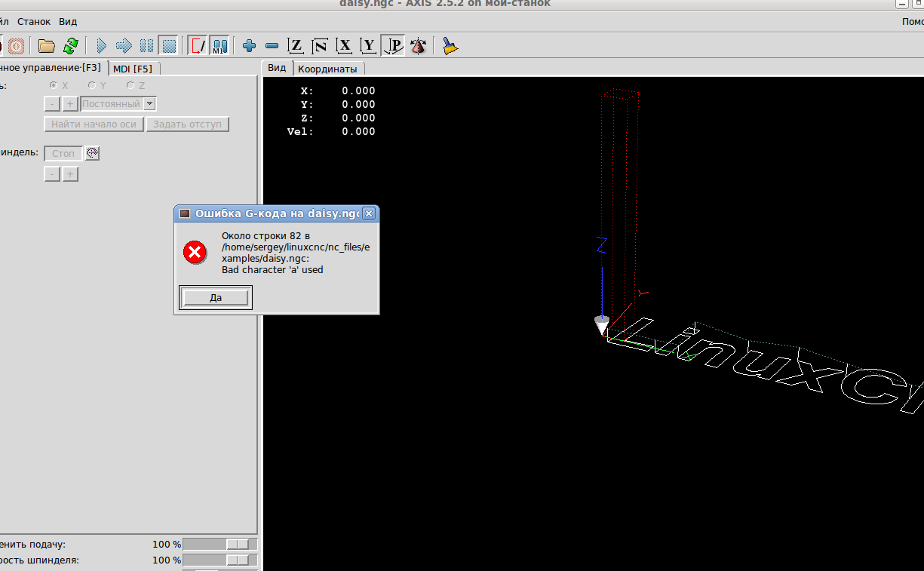Screen dimensions: 924x571
Task: Click the Open G-code file folder icon
Action: tap(47, 46)
